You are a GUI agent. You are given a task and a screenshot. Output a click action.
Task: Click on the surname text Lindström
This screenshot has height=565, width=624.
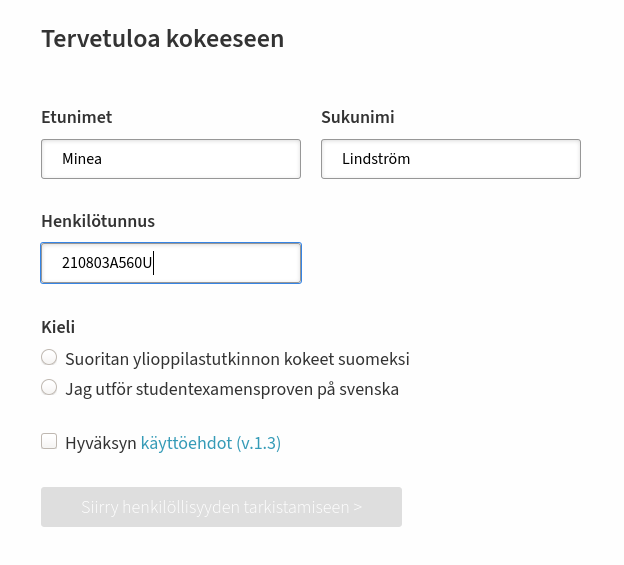click(x=376, y=159)
